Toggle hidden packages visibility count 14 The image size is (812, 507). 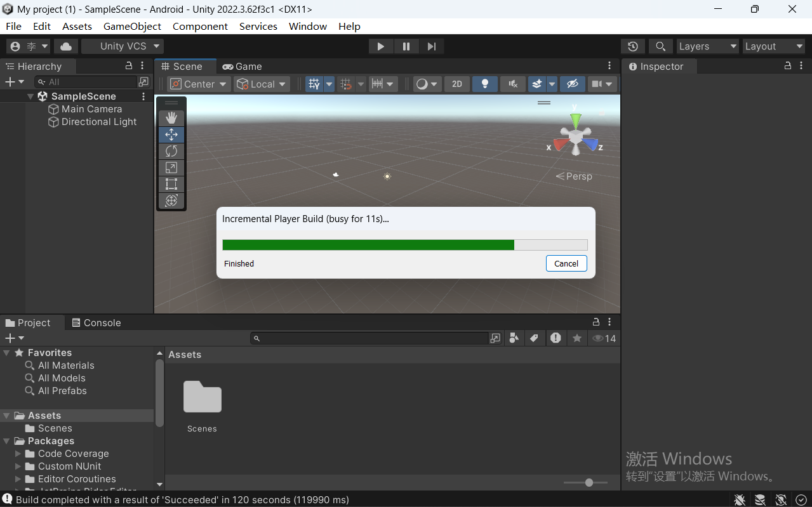(604, 338)
